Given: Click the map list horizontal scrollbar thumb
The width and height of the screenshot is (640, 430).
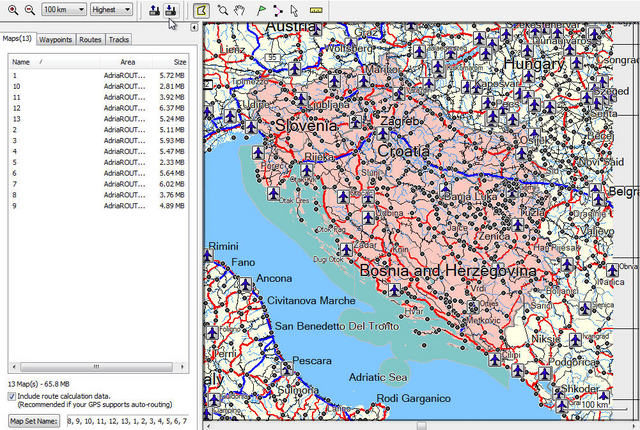Looking at the screenshot, I should 97,367.
